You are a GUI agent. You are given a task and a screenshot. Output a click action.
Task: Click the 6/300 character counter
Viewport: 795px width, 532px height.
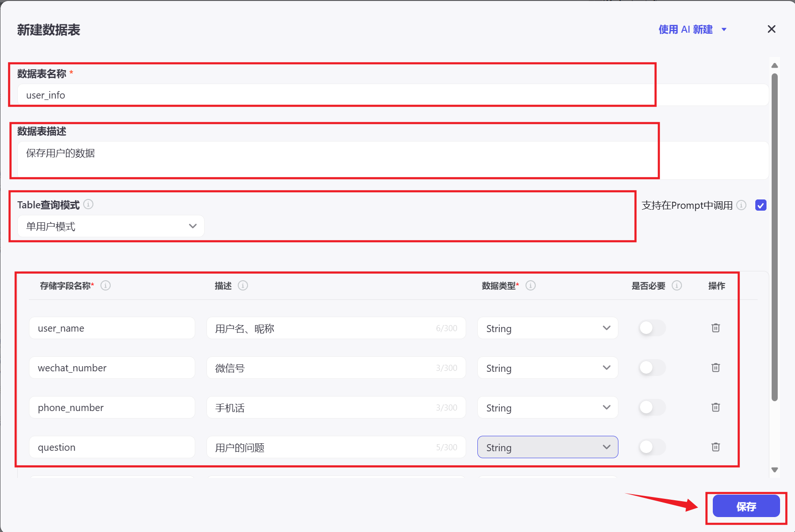pyautogui.click(x=447, y=328)
